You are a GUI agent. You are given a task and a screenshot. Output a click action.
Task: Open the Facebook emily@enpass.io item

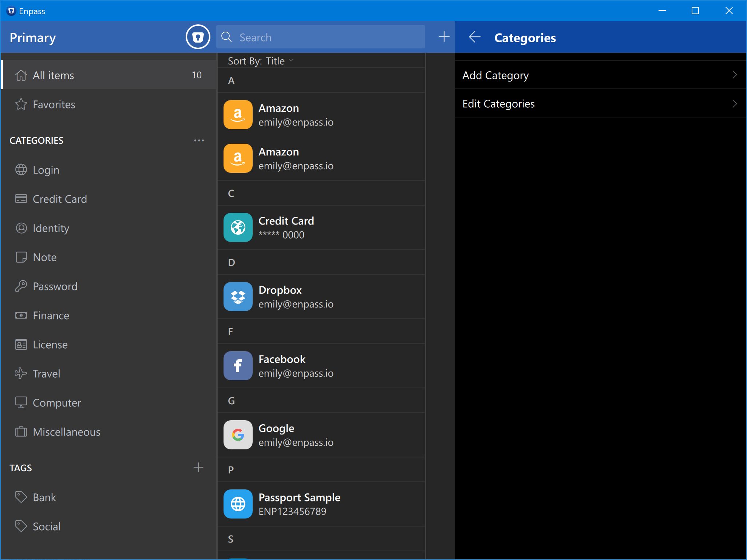pos(321,366)
